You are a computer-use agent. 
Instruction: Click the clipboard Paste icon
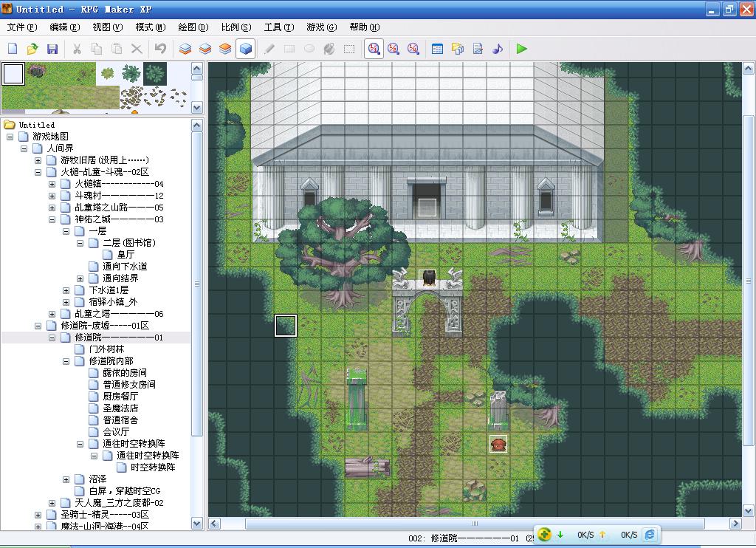(116, 49)
